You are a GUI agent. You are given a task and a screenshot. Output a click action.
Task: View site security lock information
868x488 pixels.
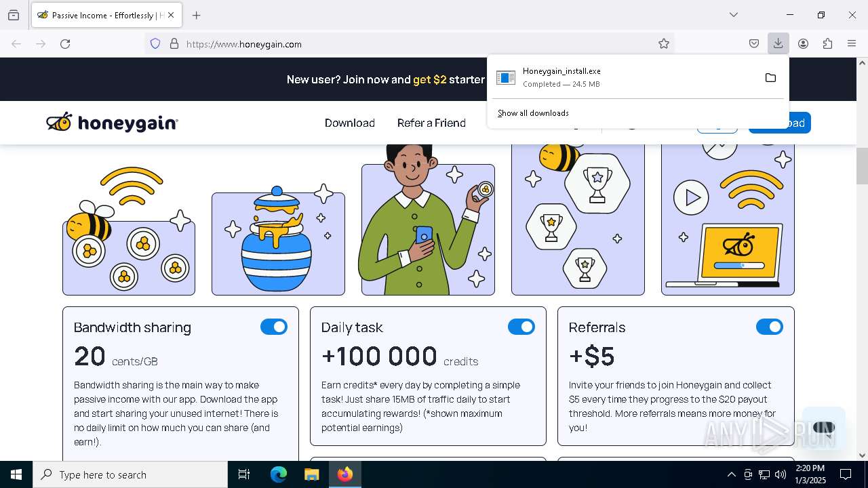coord(174,44)
